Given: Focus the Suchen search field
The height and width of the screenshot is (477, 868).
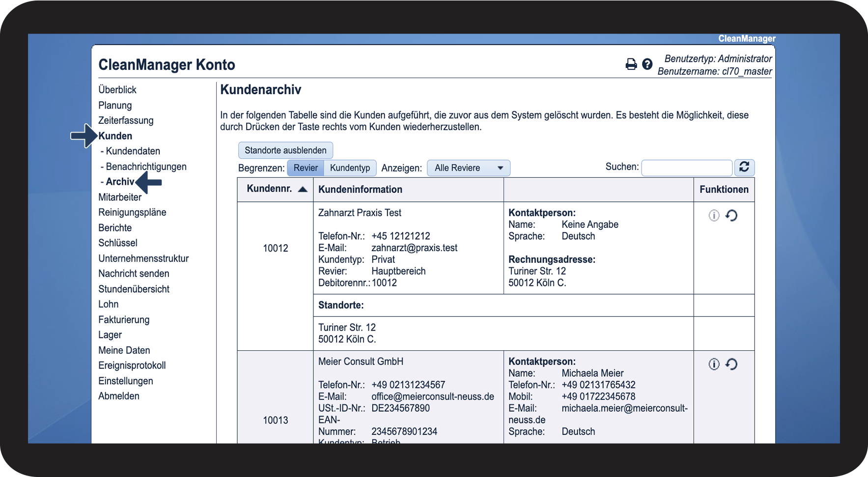Looking at the screenshot, I should click(x=686, y=168).
